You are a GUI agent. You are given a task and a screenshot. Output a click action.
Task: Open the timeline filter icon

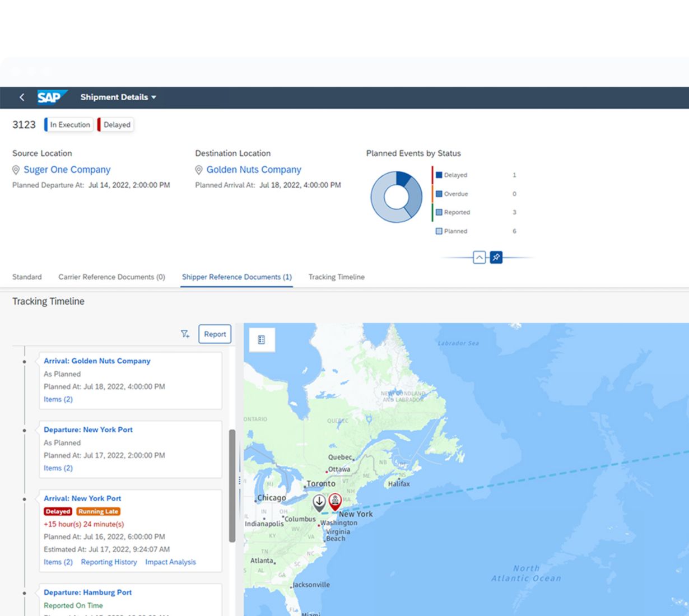[185, 334]
